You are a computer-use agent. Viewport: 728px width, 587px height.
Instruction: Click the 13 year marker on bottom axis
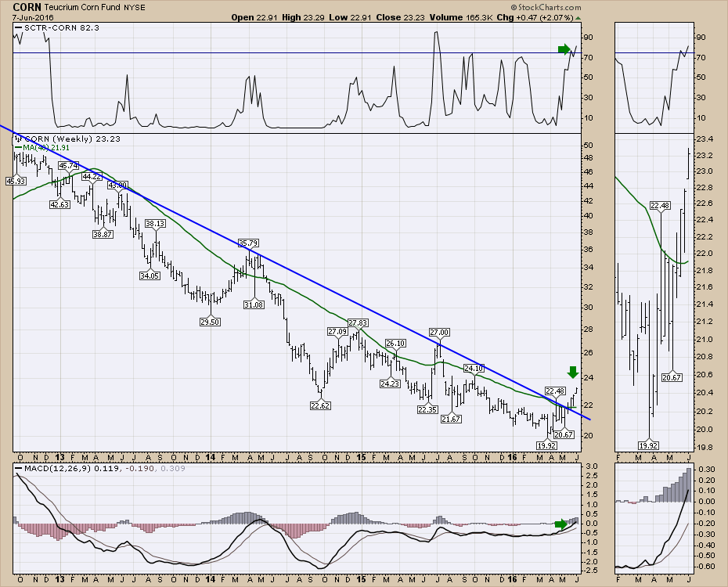click(x=59, y=580)
